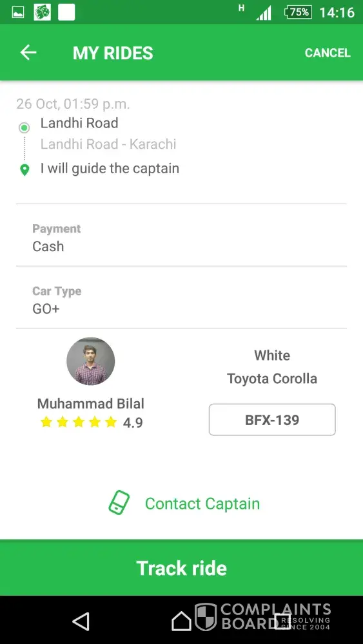Select the Payment Cash row
This screenshot has height=644, width=363.
(x=181, y=235)
